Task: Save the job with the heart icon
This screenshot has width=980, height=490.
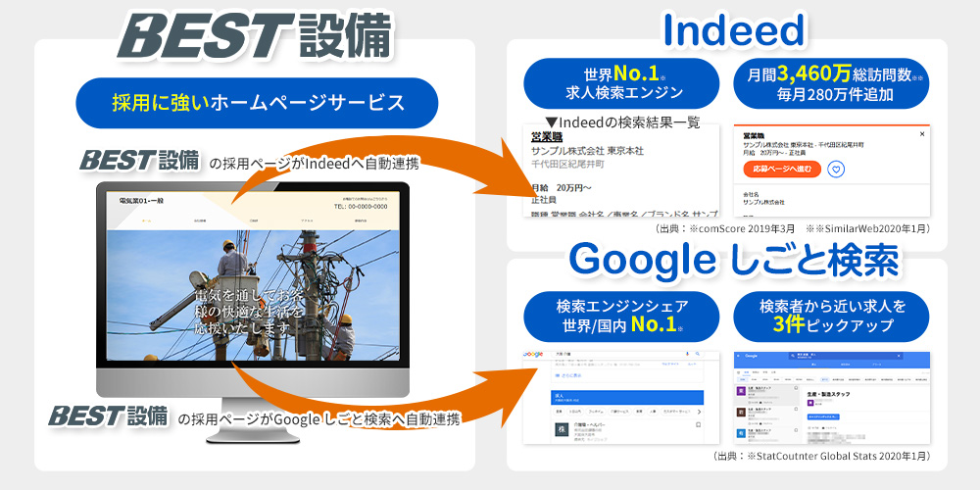Action: point(836,169)
